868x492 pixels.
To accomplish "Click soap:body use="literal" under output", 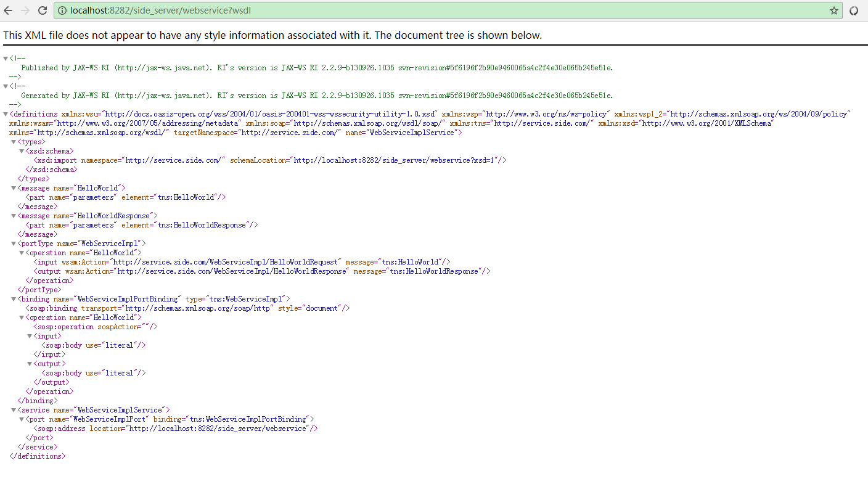I will pos(94,373).
